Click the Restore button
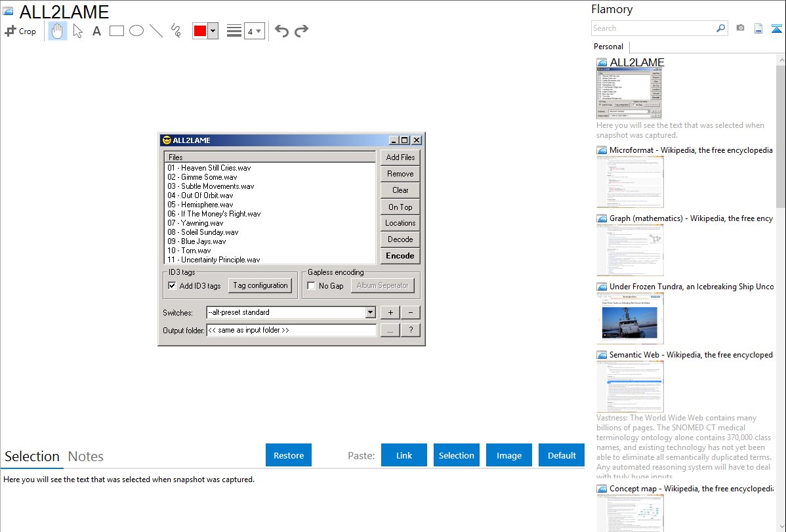 coord(289,455)
